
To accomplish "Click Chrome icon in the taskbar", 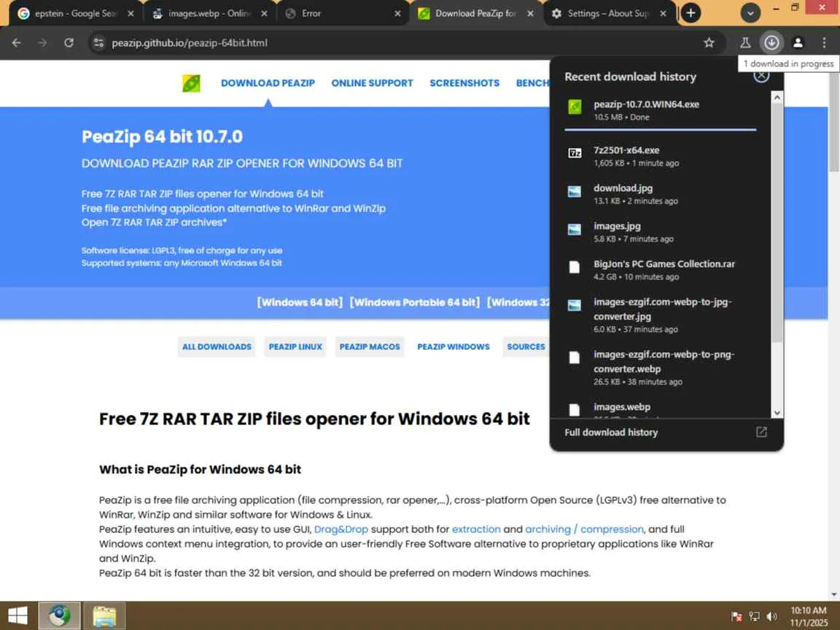I will point(60,615).
